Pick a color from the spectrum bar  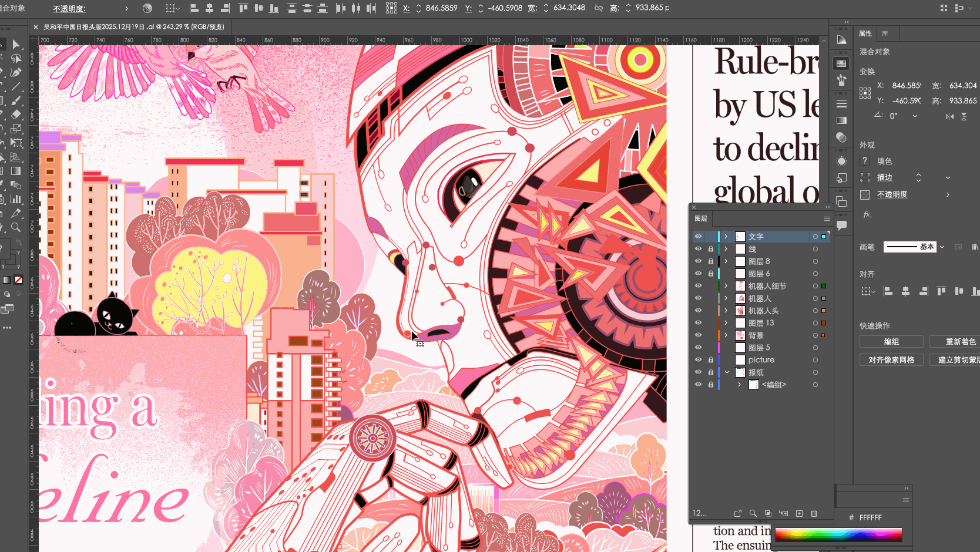tap(838, 534)
